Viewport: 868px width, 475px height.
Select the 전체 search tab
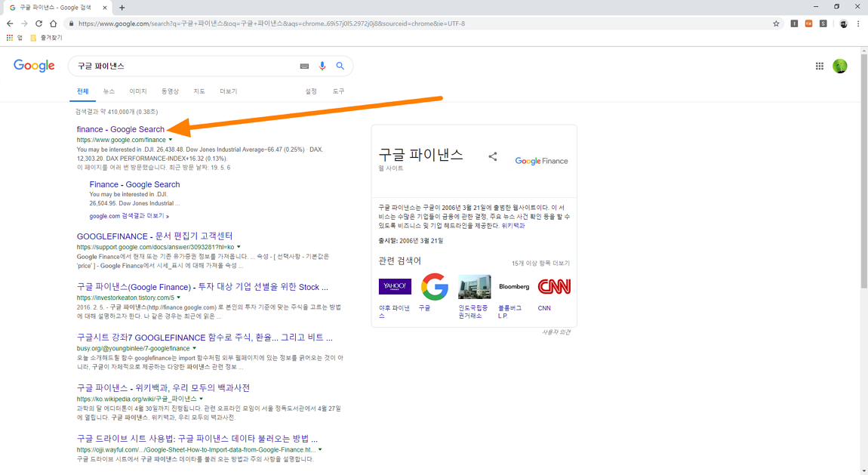point(82,91)
